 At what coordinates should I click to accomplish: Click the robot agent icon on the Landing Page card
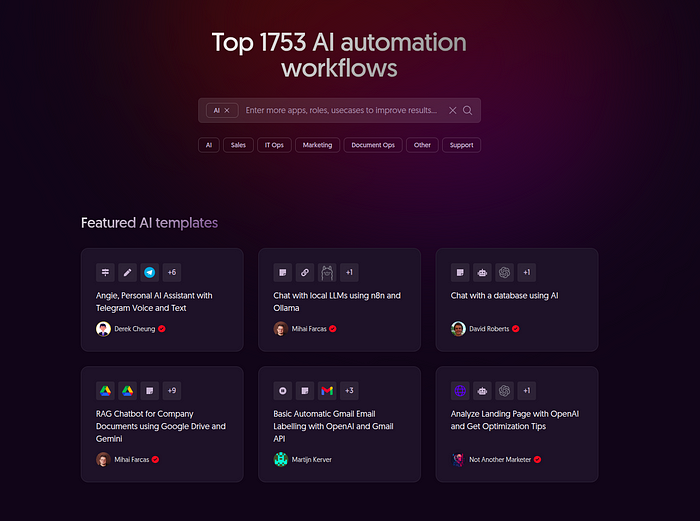point(482,391)
